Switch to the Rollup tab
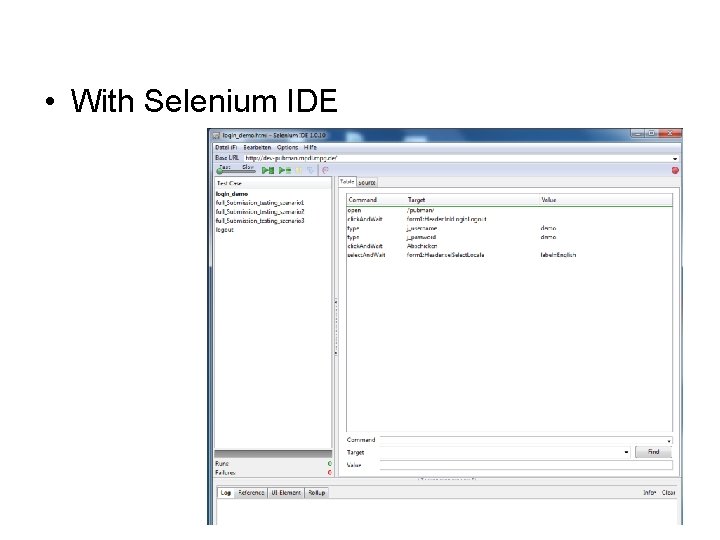This screenshot has width=720, height=540. pyautogui.click(x=316, y=492)
